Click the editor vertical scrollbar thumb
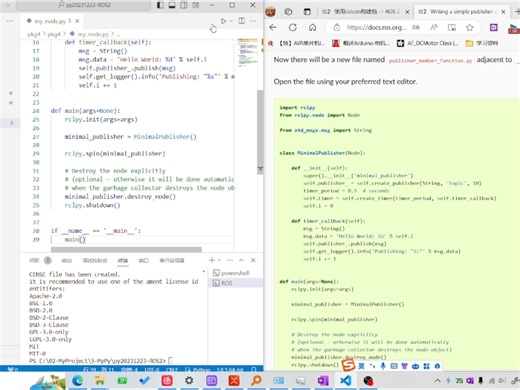Viewport: 520px width, 390px height. click(x=260, y=132)
